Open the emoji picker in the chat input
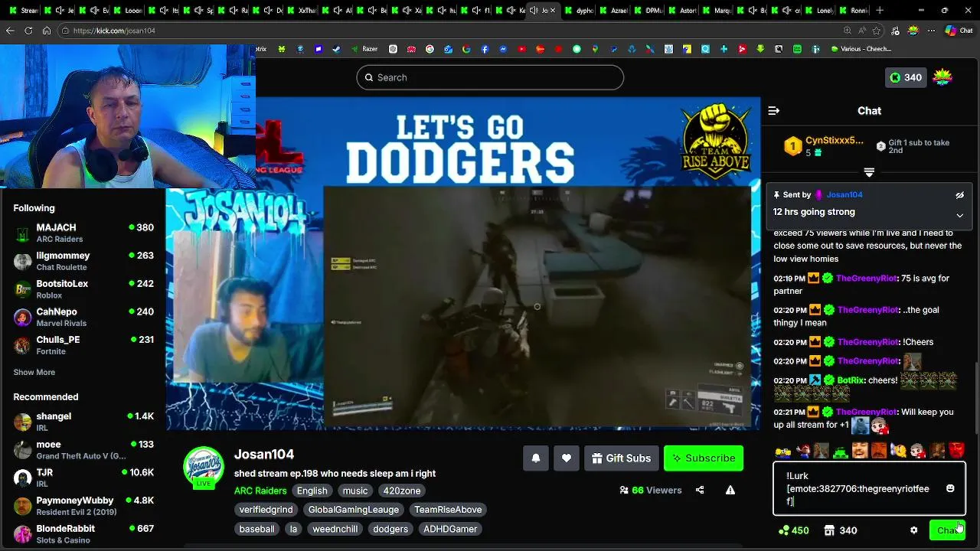 pos(950,488)
